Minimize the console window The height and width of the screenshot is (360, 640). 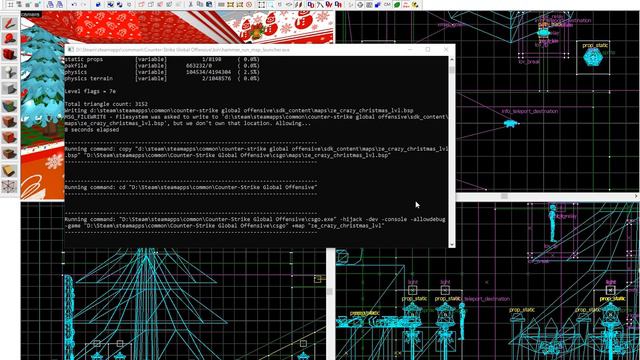[410, 49]
